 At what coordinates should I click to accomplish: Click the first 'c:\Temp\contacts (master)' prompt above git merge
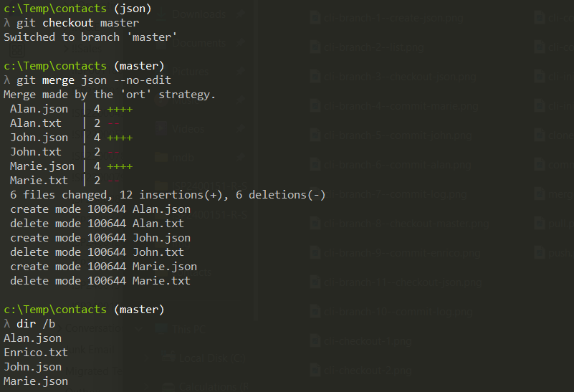click(x=84, y=66)
